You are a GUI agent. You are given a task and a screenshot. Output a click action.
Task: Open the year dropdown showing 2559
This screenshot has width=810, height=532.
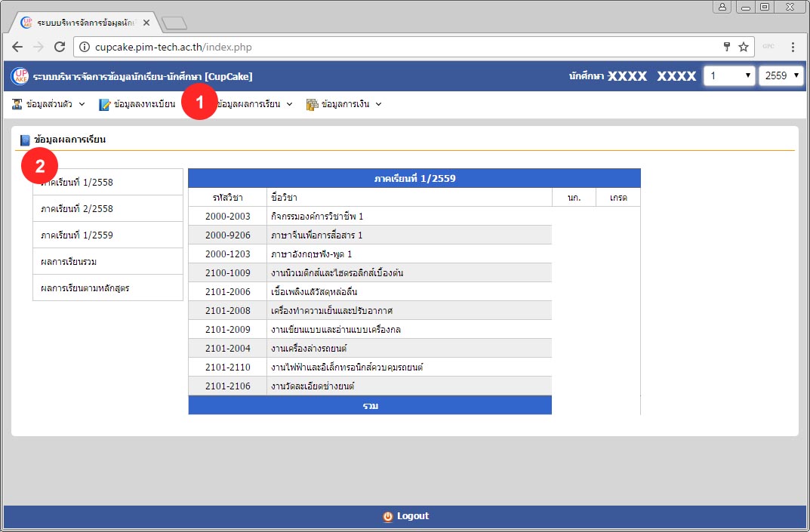[x=780, y=76]
